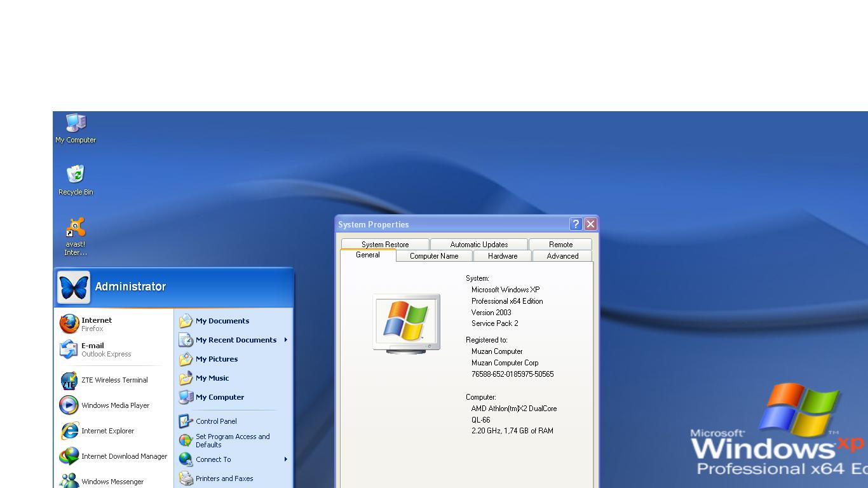Select the General tab
This screenshot has height=488, width=868.
pyautogui.click(x=368, y=255)
